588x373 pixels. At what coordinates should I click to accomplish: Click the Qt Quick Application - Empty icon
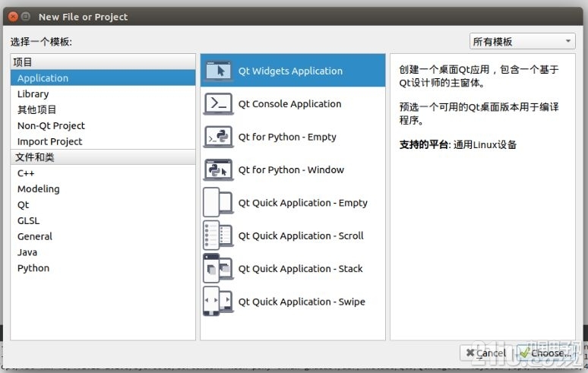click(218, 202)
